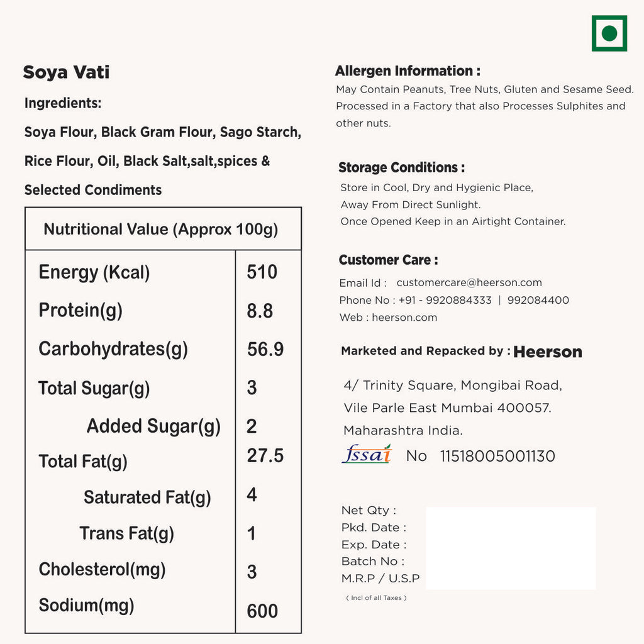Click the heerson.com web address

point(404,318)
